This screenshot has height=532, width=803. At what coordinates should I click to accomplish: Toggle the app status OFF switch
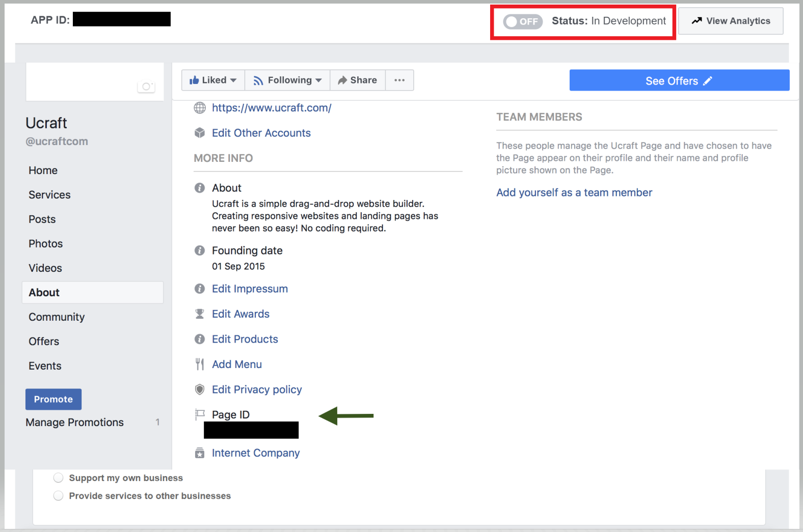click(523, 21)
